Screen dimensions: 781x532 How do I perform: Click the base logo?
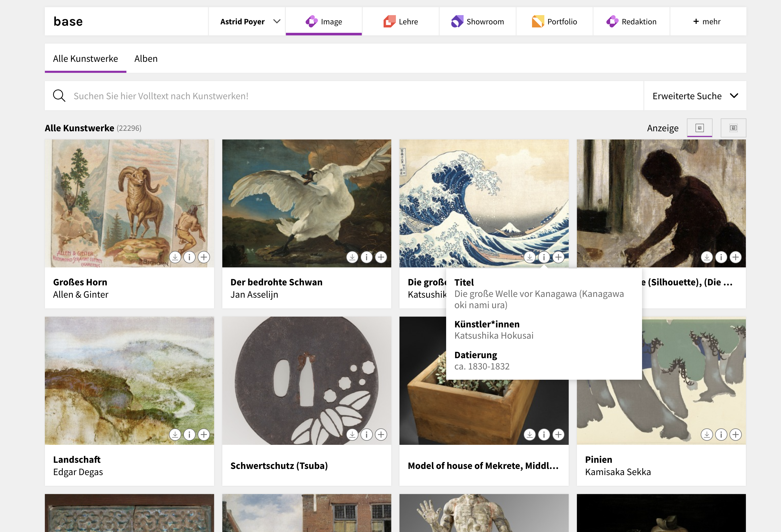click(68, 22)
